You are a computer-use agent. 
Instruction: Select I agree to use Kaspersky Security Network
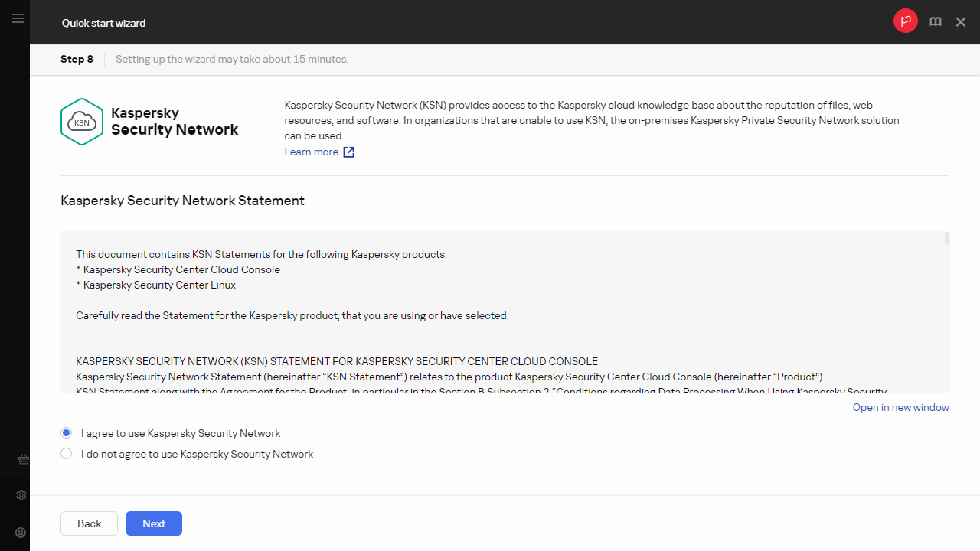(67, 433)
